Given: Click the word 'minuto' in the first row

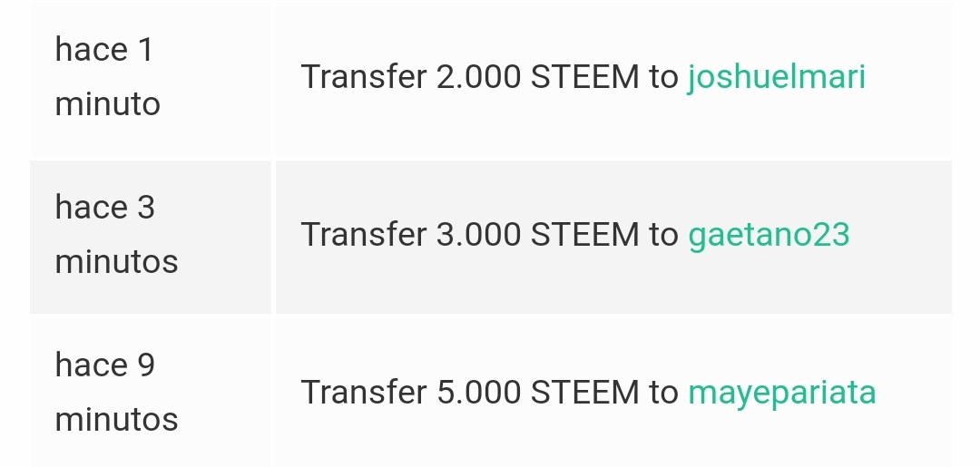Looking at the screenshot, I should click(x=107, y=104).
